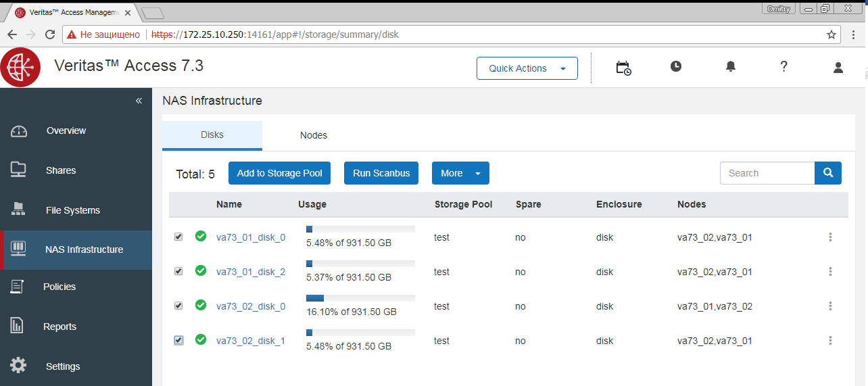Open the Settings menu item
868x386 pixels.
63,366
